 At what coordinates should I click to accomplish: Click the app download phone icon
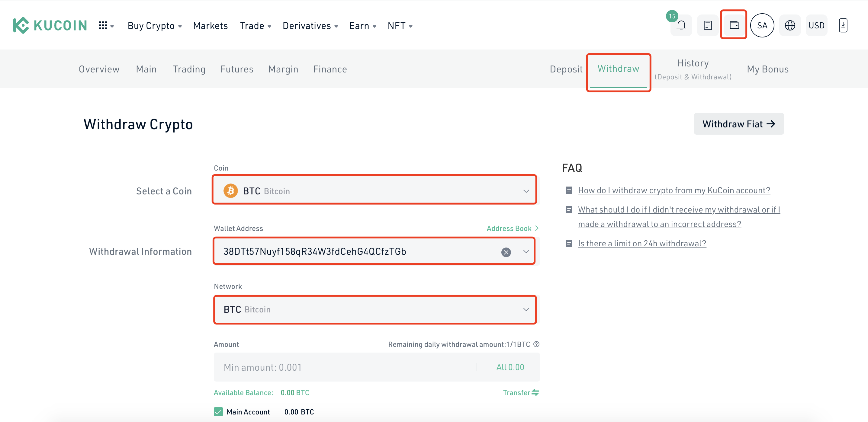pyautogui.click(x=843, y=25)
